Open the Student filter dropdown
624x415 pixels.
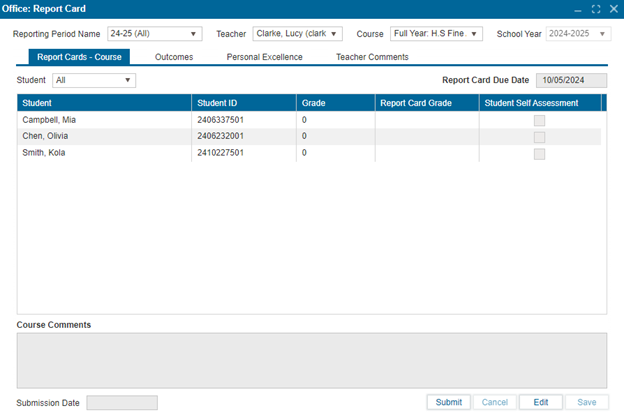pos(93,80)
